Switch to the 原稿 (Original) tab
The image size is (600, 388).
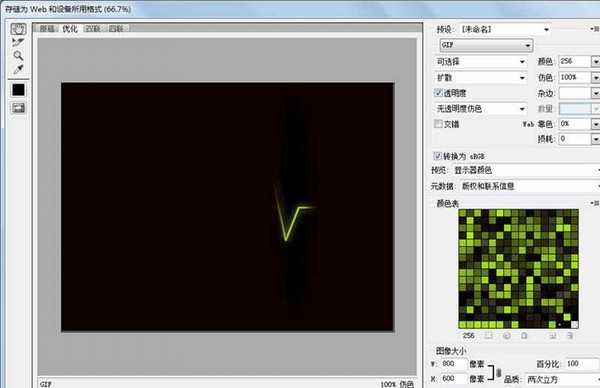click(47, 29)
